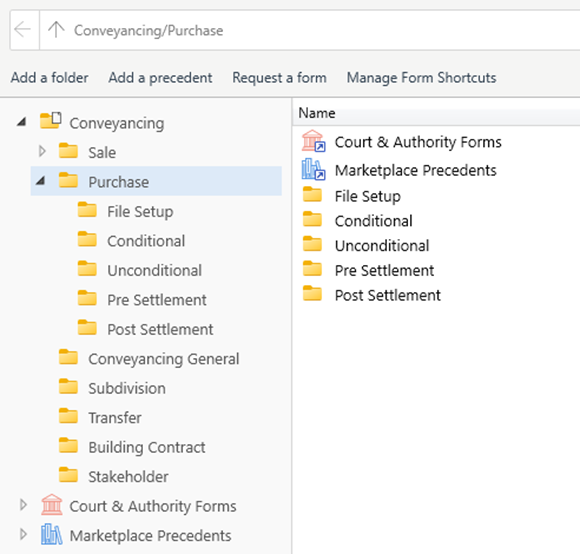580x554 pixels.
Task: Collapse the Purchase folder node
Action: tap(40, 181)
